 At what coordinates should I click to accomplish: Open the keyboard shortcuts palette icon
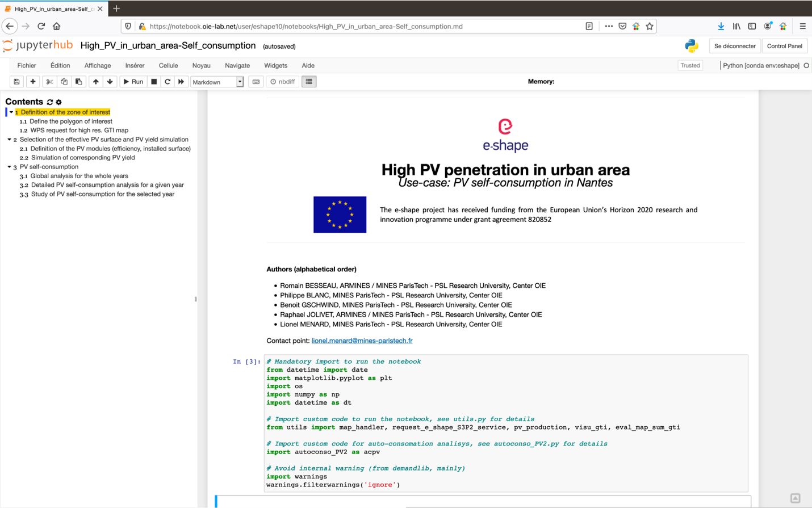(256, 81)
